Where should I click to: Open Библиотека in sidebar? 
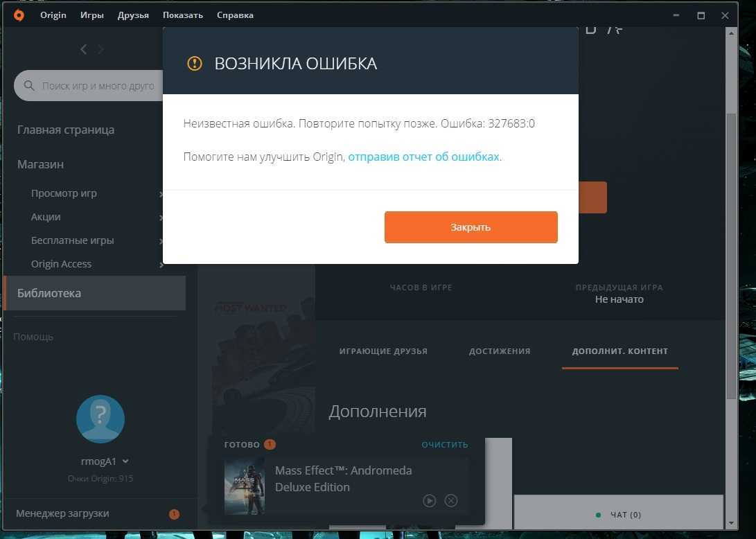(x=94, y=293)
